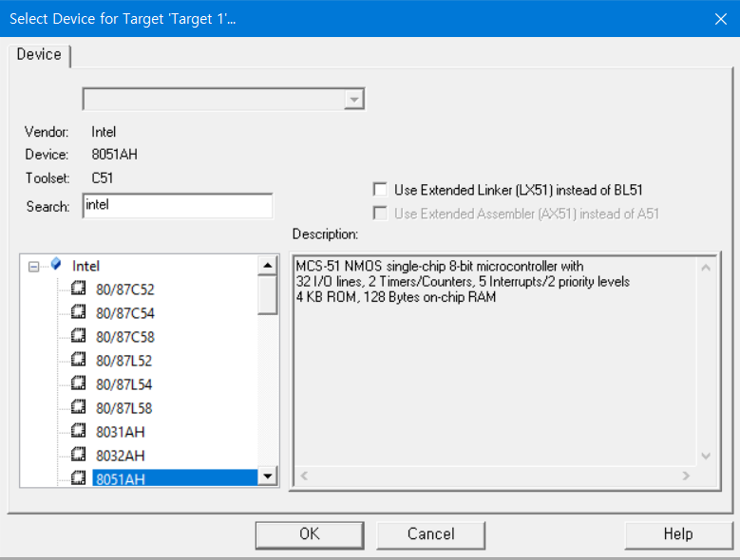The height and width of the screenshot is (560, 740).
Task: Click the chip icon beside 80/87C58
Action: (78, 336)
